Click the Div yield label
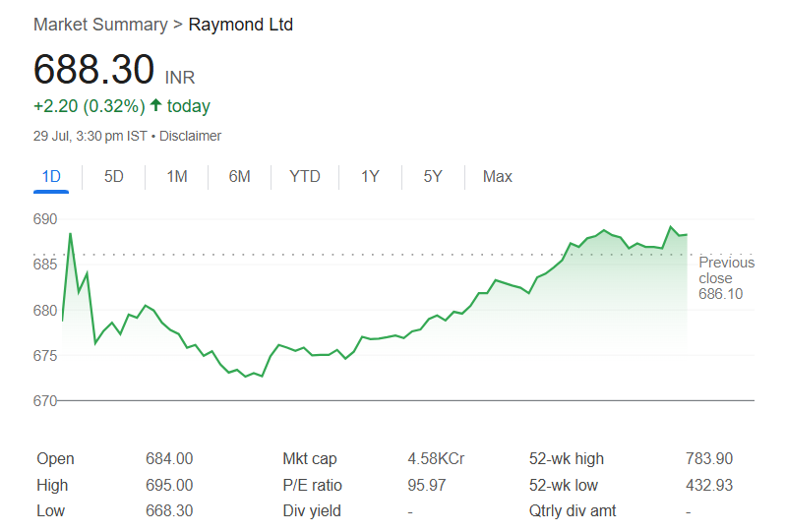The width and height of the screenshot is (786, 532). coord(312,511)
